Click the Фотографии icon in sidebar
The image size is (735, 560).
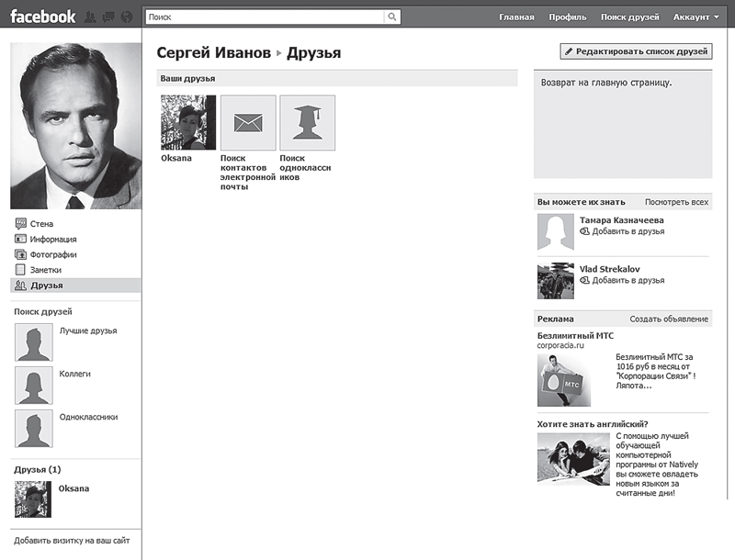click(20, 254)
